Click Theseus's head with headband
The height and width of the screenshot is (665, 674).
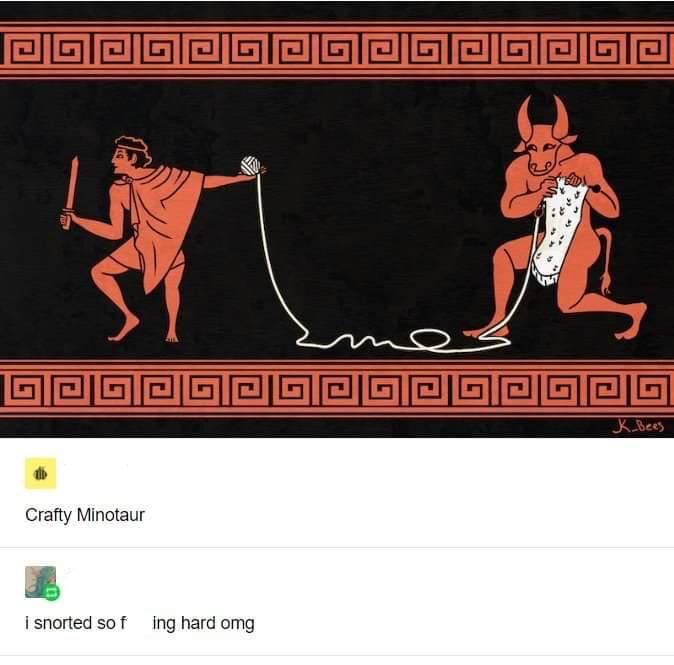tap(130, 156)
